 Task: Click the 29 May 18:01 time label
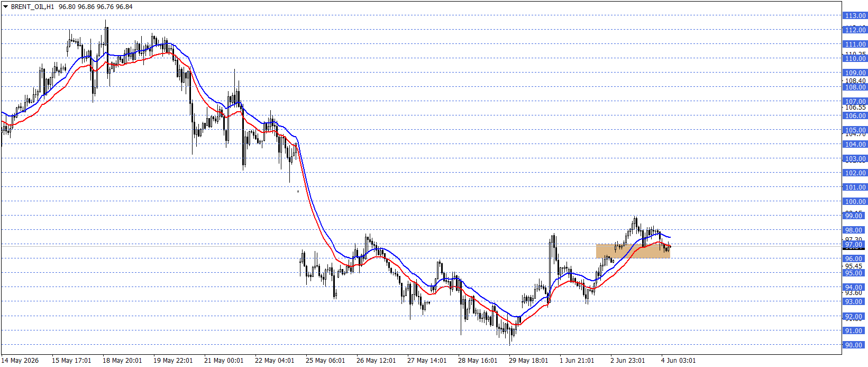528,361
